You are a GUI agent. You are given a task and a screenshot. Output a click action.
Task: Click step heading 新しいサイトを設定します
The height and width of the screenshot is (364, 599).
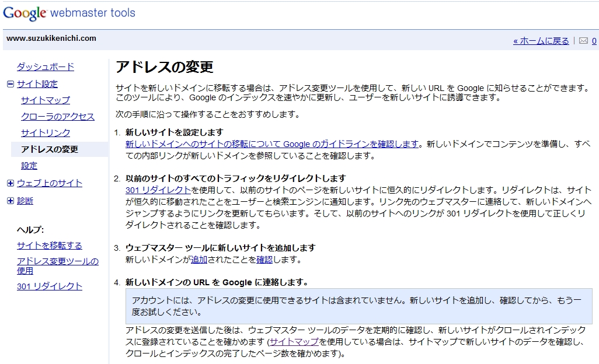click(x=174, y=132)
